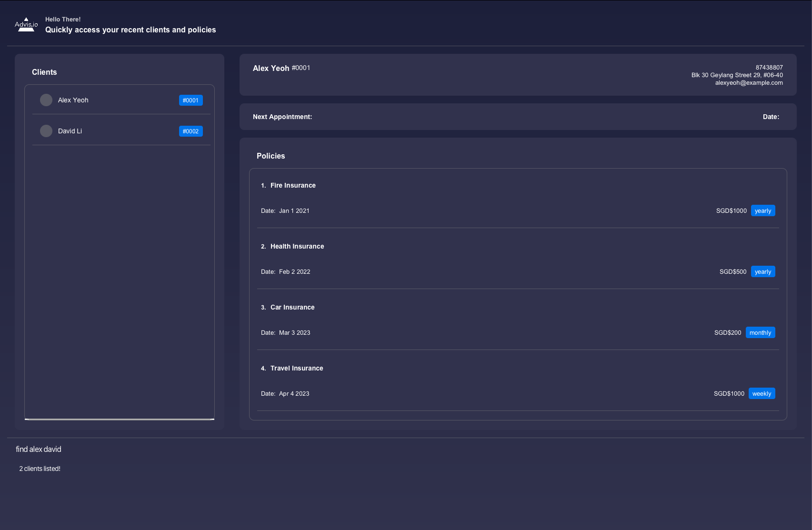Click the email alexyeoh@example.com
Screen dimensions: 812x530
coord(749,82)
